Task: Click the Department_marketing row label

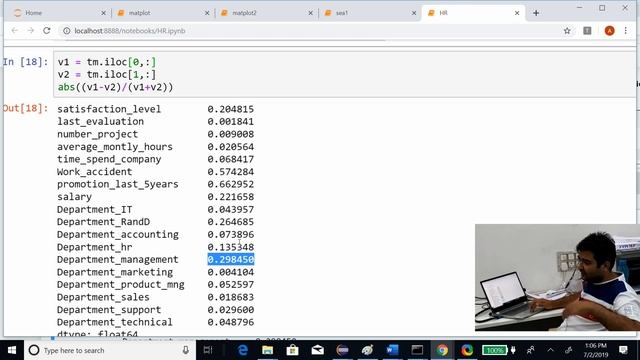Action: pos(115,272)
